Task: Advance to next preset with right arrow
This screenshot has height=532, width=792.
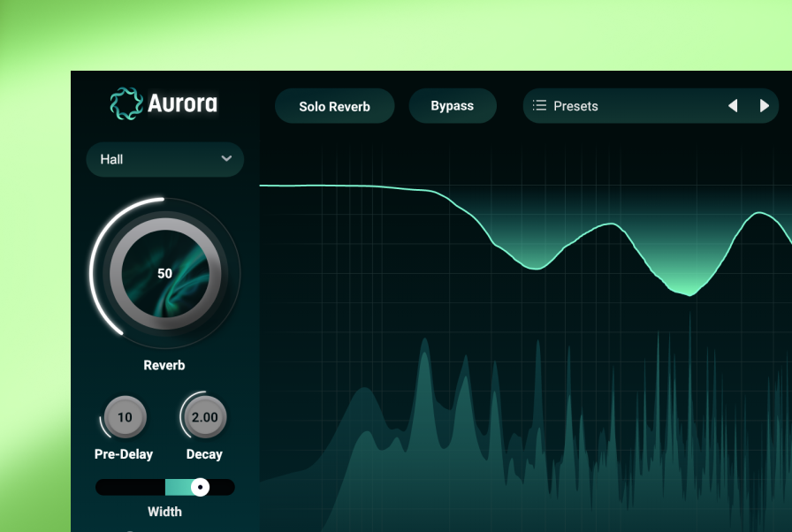Action: pos(765,106)
